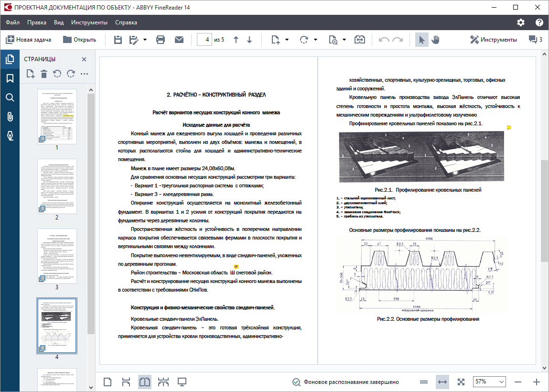Image resolution: width=549 pixels, height=392 pixels.
Task: Go to next page down arrow
Action: [x=249, y=40]
